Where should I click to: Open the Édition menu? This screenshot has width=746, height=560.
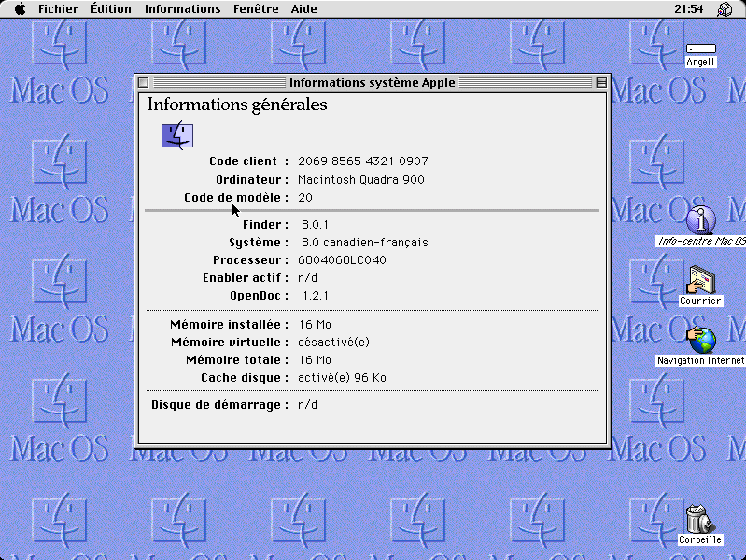111,9
